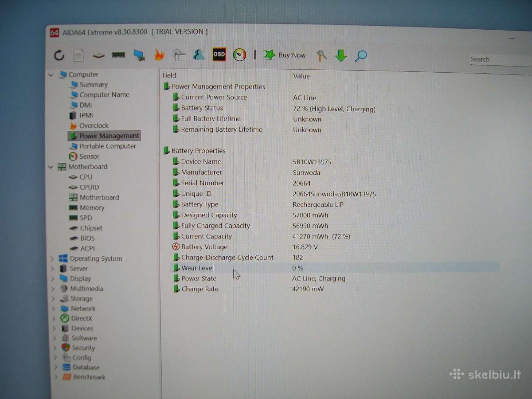Select the Current Power Source row
The width and height of the screenshot is (532, 399).
[245, 98]
